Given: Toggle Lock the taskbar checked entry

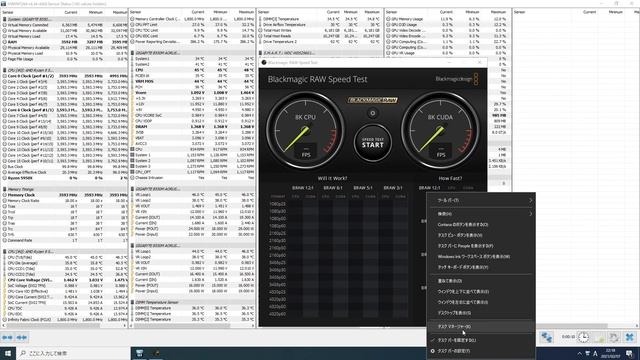Looking at the screenshot, I should click(x=481, y=340).
